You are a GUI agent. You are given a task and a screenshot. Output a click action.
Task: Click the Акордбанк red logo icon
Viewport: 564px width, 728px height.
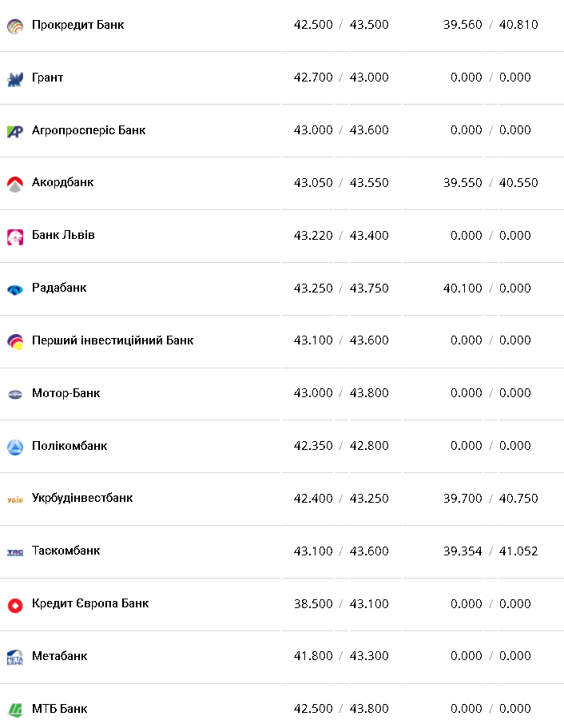15,184
